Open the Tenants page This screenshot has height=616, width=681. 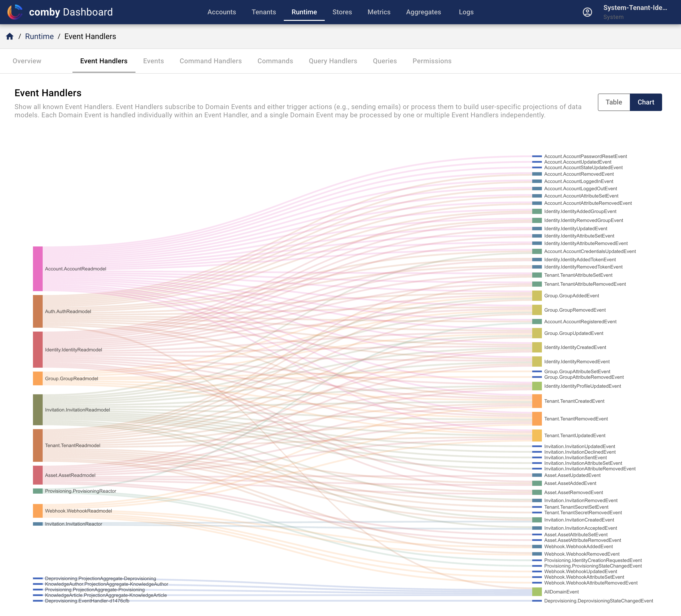(264, 12)
